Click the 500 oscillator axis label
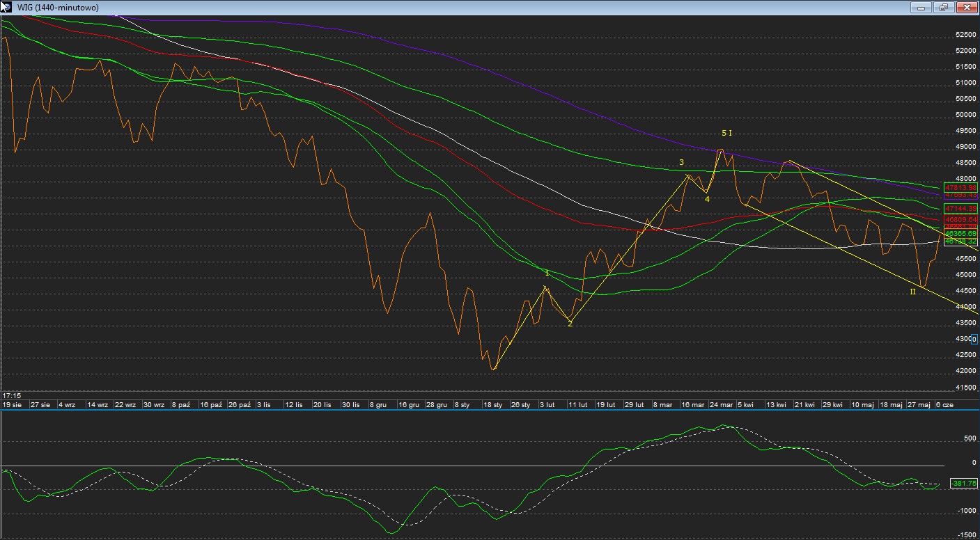The height and width of the screenshot is (540, 980). tap(970, 438)
